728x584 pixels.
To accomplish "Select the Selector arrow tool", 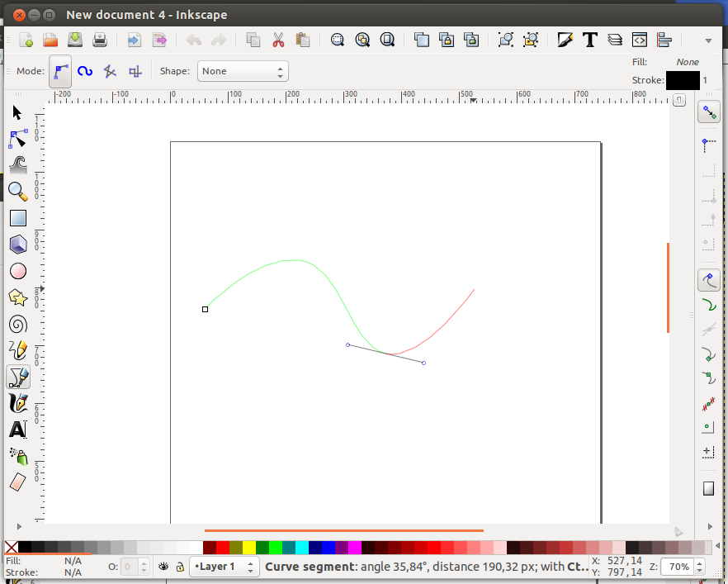I will (17, 113).
